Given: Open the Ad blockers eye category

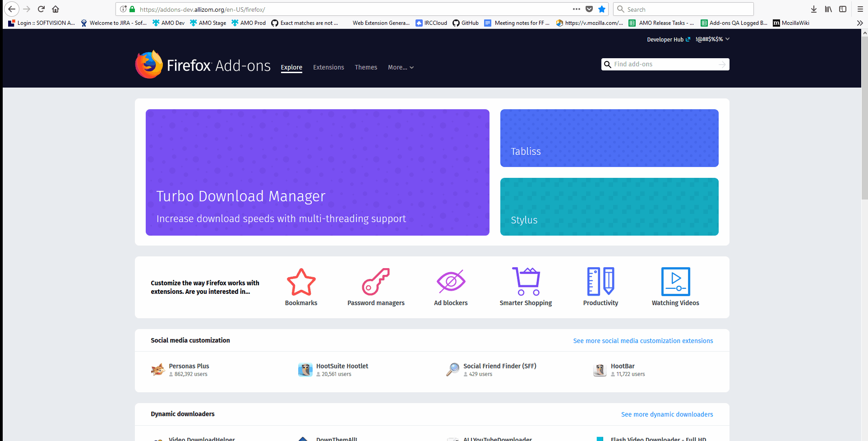Looking at the screenshot, I should [451, 282].
